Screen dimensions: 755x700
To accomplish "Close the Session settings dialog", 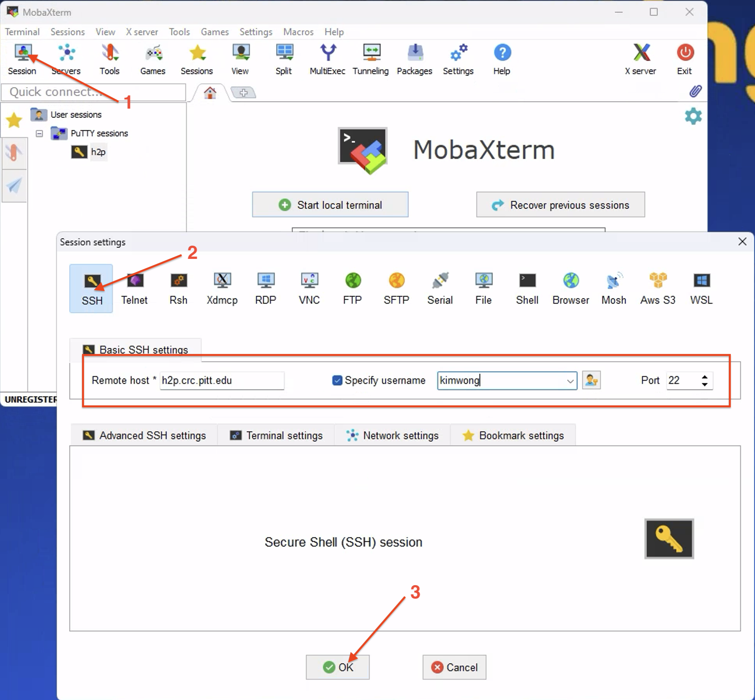I will (742, 242).
